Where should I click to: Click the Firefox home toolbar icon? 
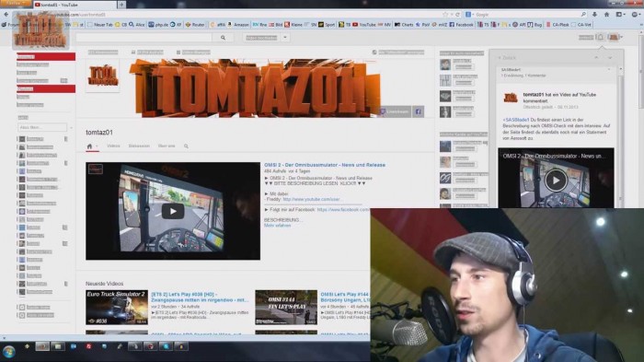point(606,15)
